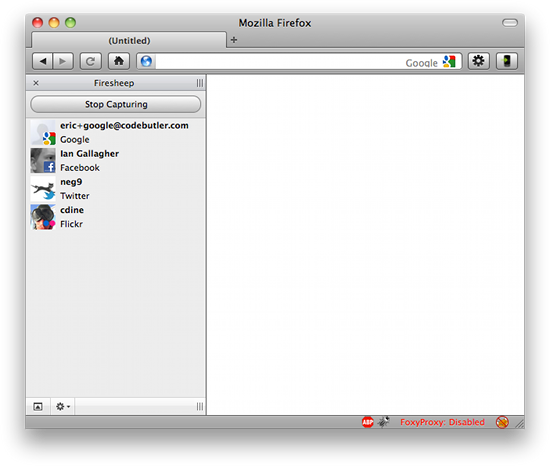Click FoxyProxy: Disabled status text
This screenshot has width=550, height=466.
coord(442,422)
